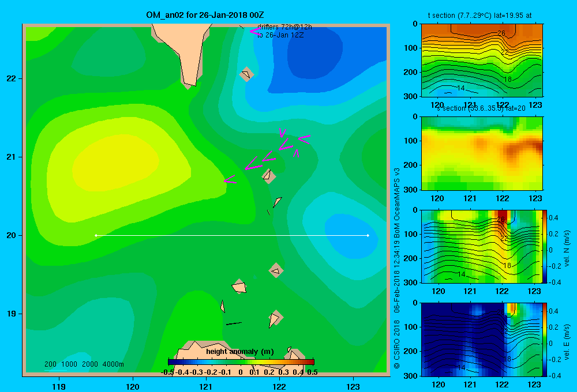This screenshot has width=577, height=392.
Task: Click the "14" isotherm label in temperature section
Action: pos(461,88)
